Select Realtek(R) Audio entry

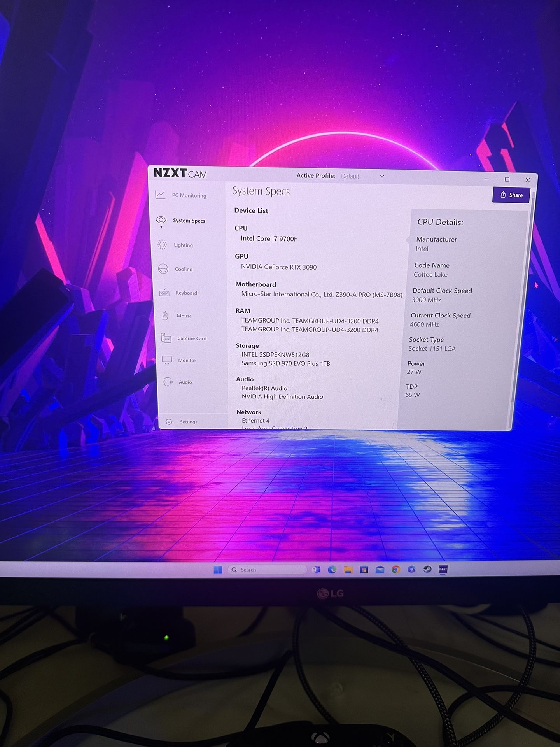point(264,388)
